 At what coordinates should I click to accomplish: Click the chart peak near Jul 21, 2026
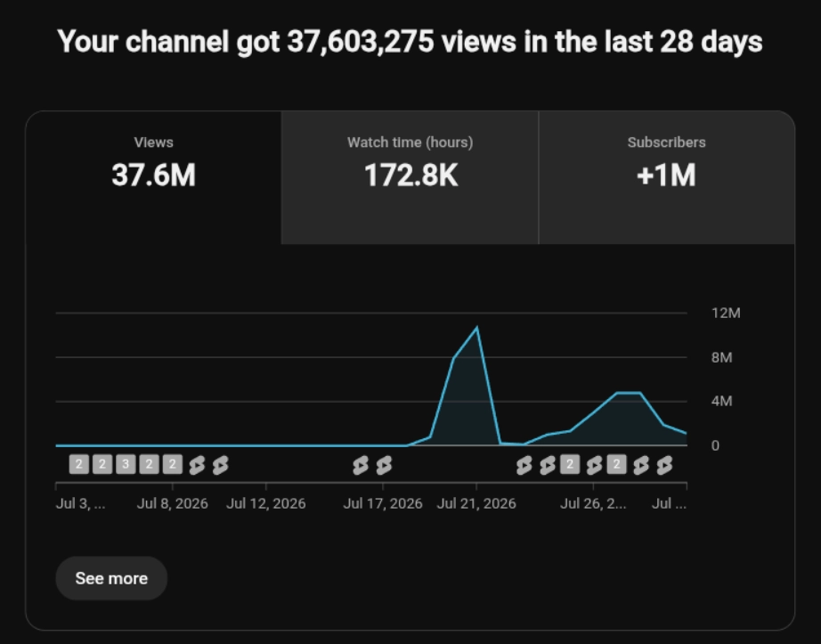[x=477, y=329]
